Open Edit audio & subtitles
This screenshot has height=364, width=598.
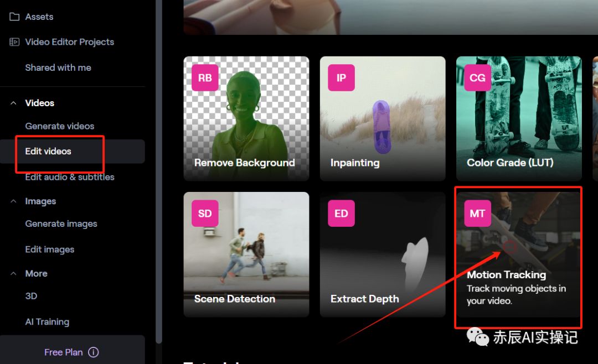pos(70,177)
